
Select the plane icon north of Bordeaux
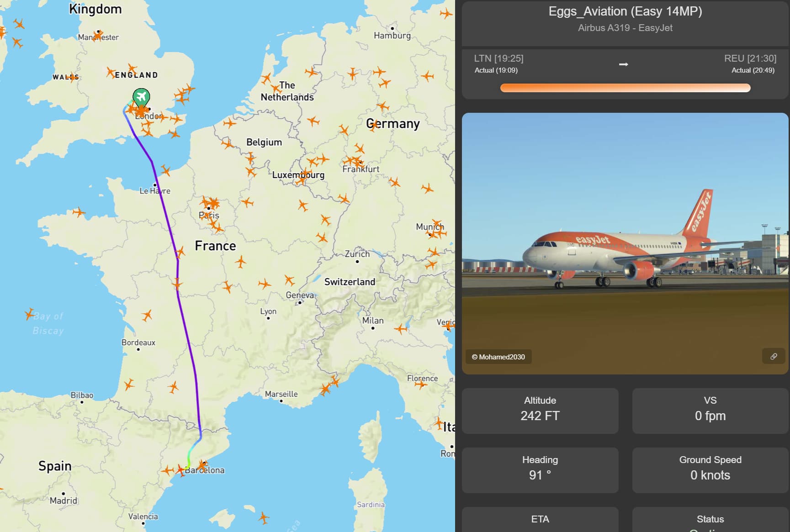tap(147, 315)
